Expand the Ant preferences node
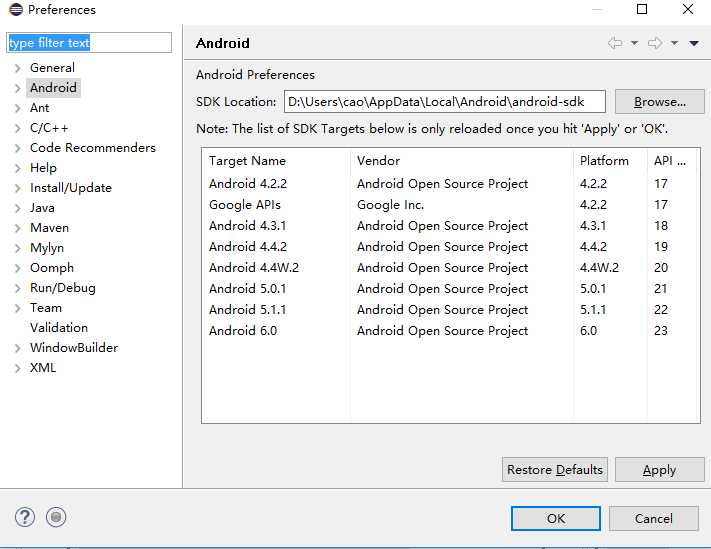This screenshot has width=711, height=549. tap(18, 108)
